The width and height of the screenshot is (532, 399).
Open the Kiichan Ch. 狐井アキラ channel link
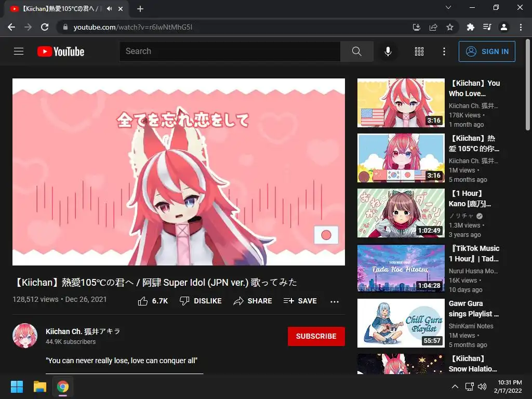click(x=83, y=331)
